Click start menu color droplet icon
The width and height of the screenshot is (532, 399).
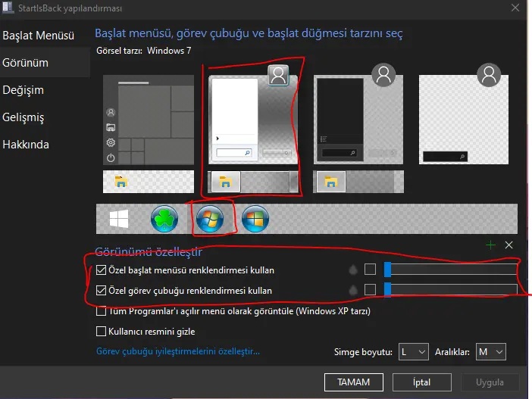click(x=353, y=270)
